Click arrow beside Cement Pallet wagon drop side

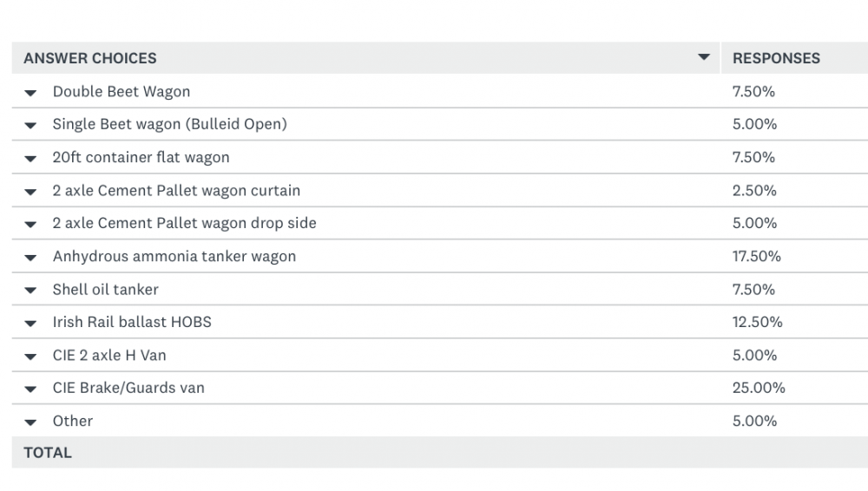(x=31, y=225)
